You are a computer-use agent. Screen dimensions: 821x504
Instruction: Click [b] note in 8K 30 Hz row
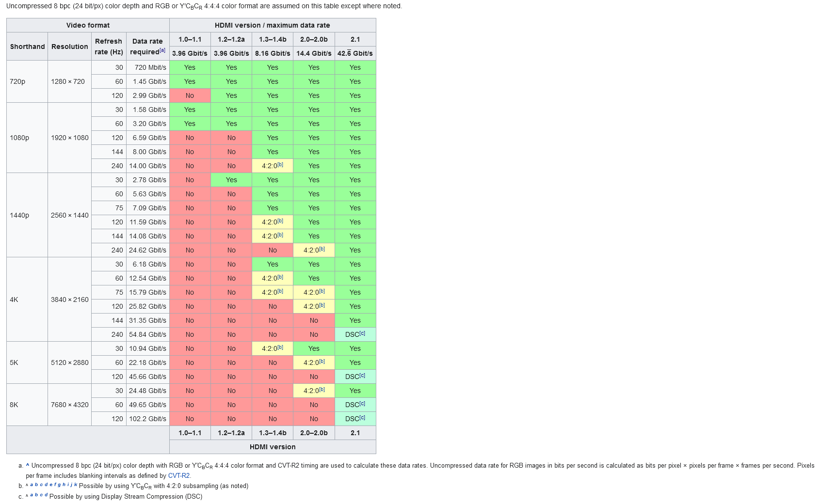point(322,390)
